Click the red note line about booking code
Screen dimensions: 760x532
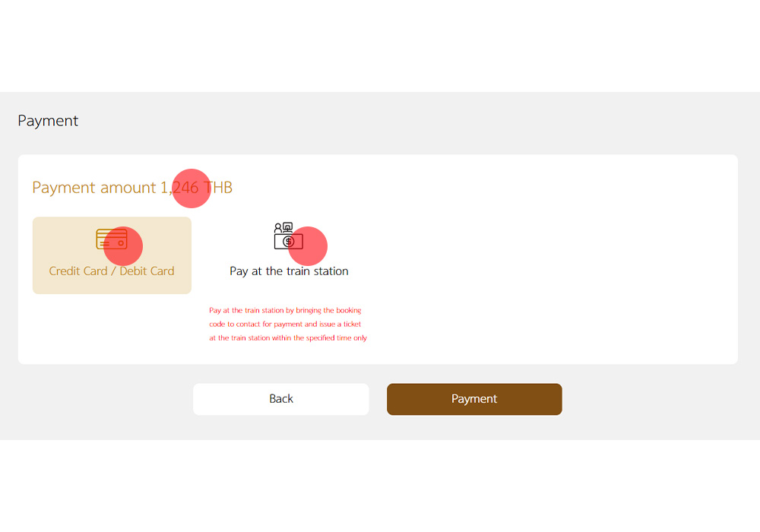(285, 310)
